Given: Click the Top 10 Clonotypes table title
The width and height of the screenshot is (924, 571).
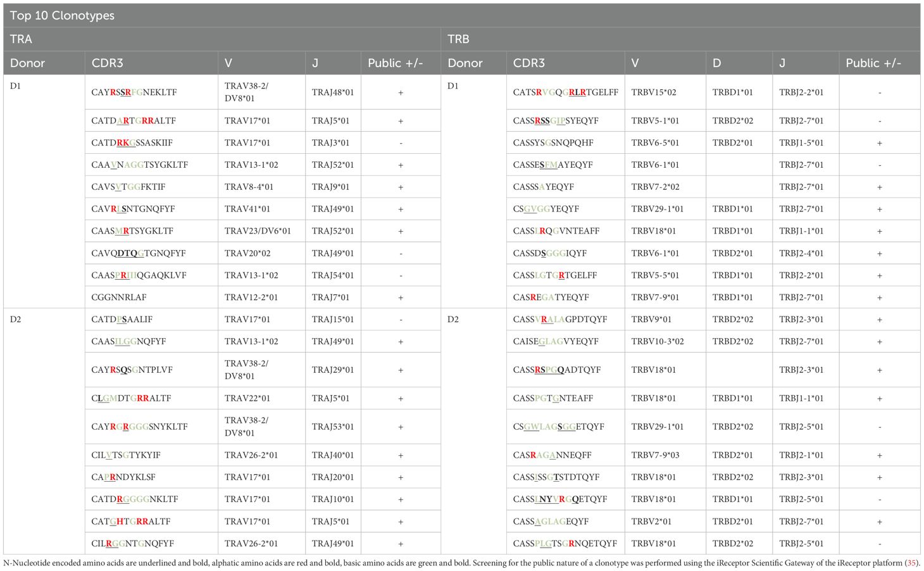Looking at the screenshot, I should (62, 16).
